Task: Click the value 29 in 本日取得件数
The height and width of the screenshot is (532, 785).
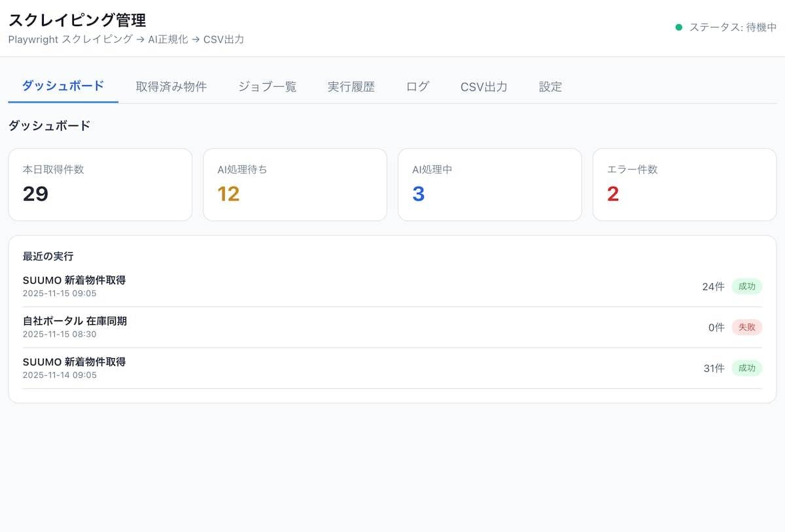Action: click(35, 193)
